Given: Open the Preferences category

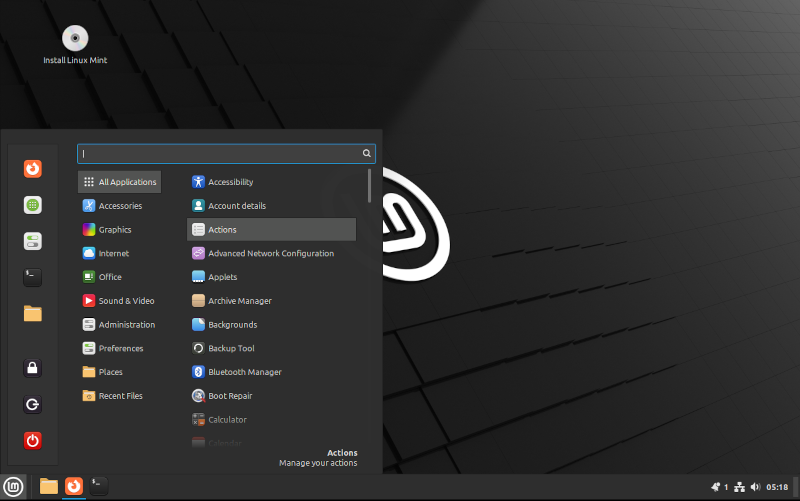Looking at the screenshot, I should coord(119,349).
